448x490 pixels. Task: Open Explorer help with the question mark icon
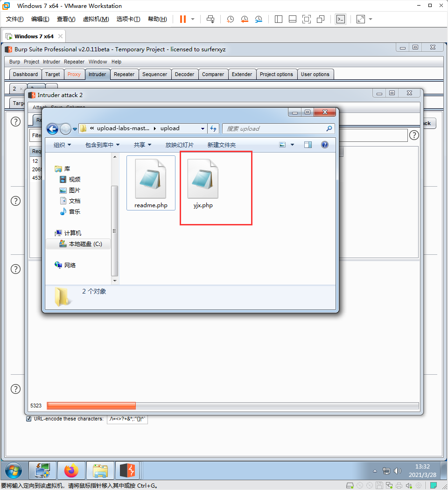[324, 145]
